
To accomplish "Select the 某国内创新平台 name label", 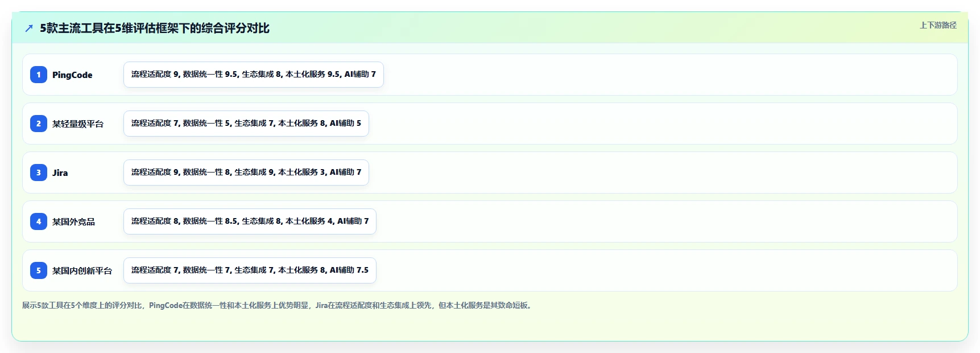I will (82, 271).
